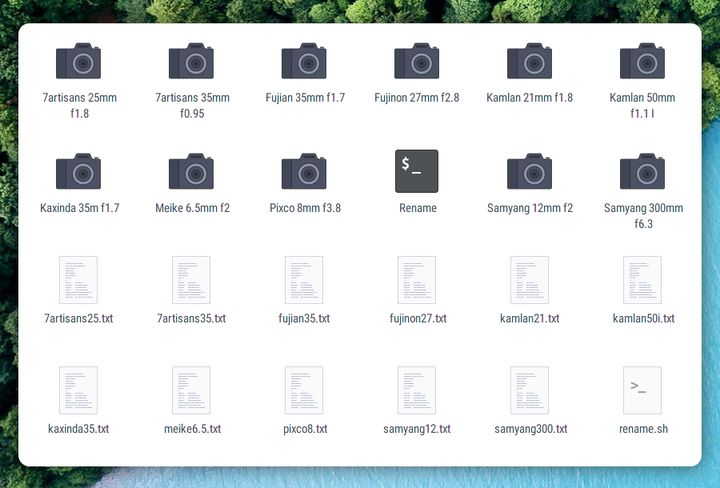
Task: Click the "7artisans35.txt" file name
Action: coord(191,318)
